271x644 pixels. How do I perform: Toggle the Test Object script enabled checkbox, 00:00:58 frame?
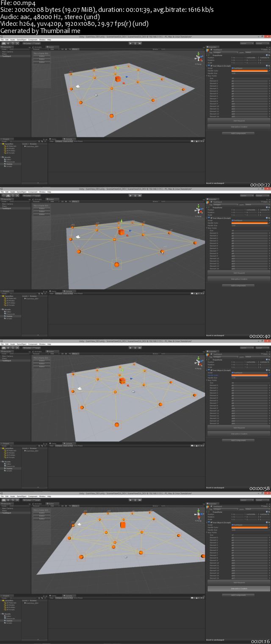tap(211, 370)
